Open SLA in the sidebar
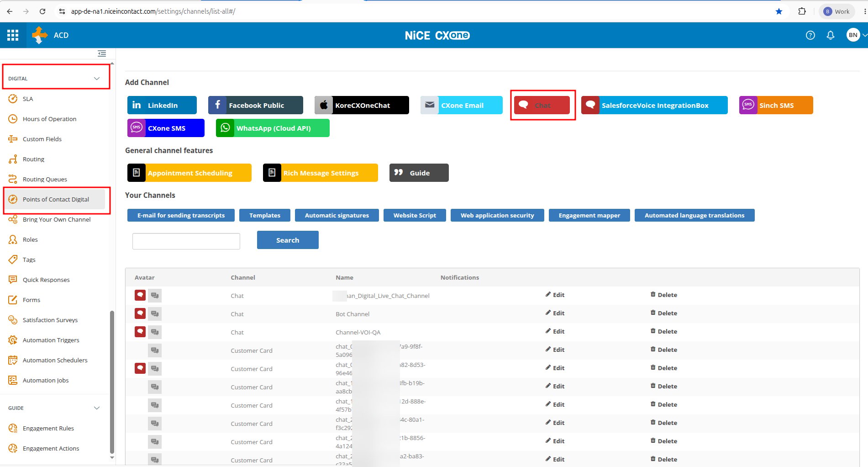 click(27, 99)
